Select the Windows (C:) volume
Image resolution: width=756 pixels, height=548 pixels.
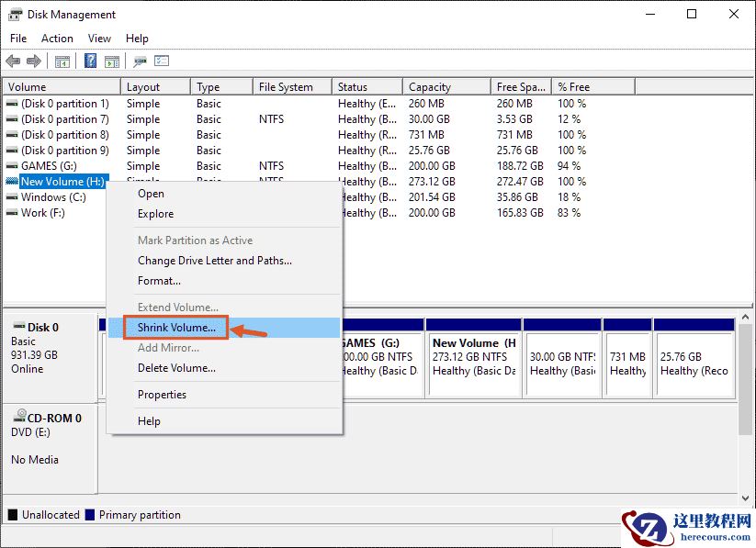point(53,196)
